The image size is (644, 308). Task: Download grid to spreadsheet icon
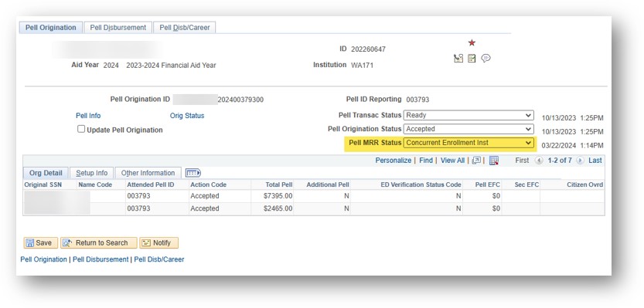pos(494,161)
